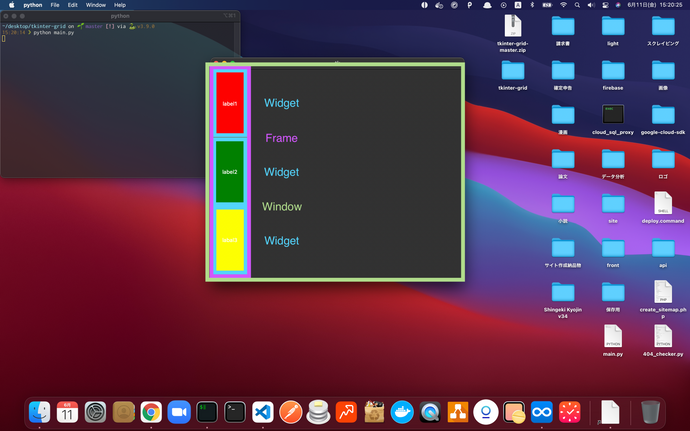Open the Apple menu
Viewport: 690px width, 431px height.
click(x=11, y=5)
